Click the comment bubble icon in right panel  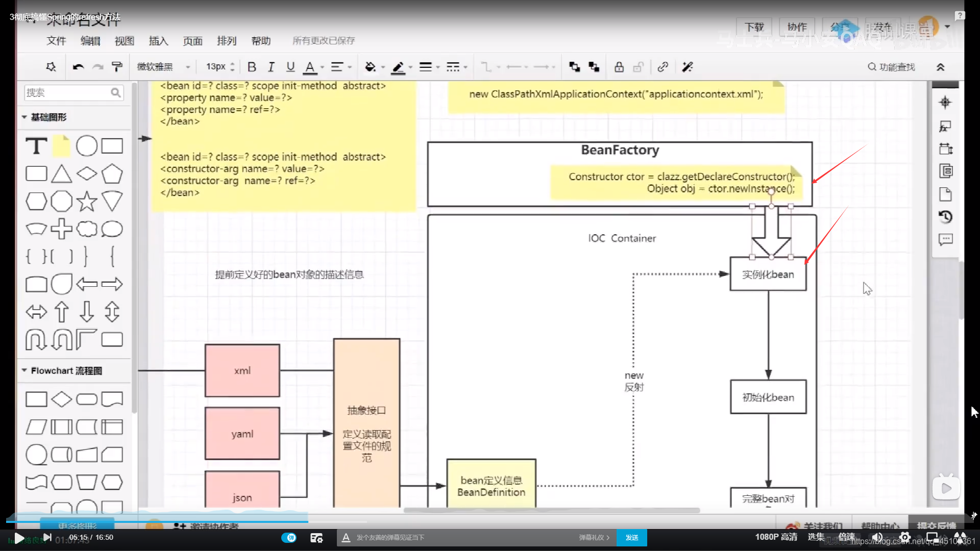[945, 239]
